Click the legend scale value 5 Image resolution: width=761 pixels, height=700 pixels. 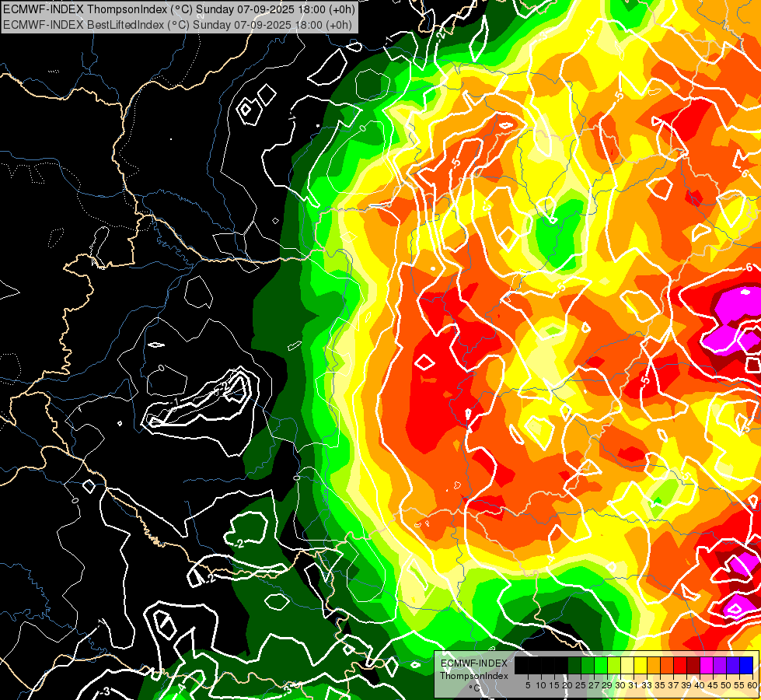click(x=528, y=685)
